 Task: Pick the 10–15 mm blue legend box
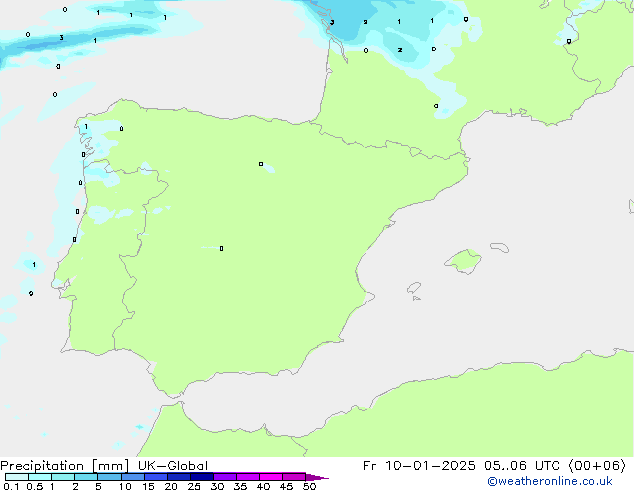tap(132, 477)
